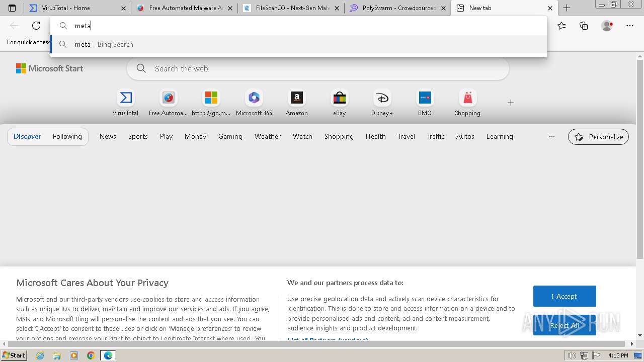Open the Shopping feed category
This screenshot has width=644, height=362.
click(339, 136)
